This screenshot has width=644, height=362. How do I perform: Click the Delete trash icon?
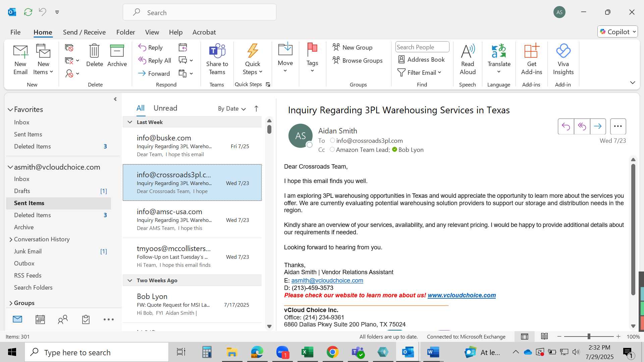(x=94, y=51)
